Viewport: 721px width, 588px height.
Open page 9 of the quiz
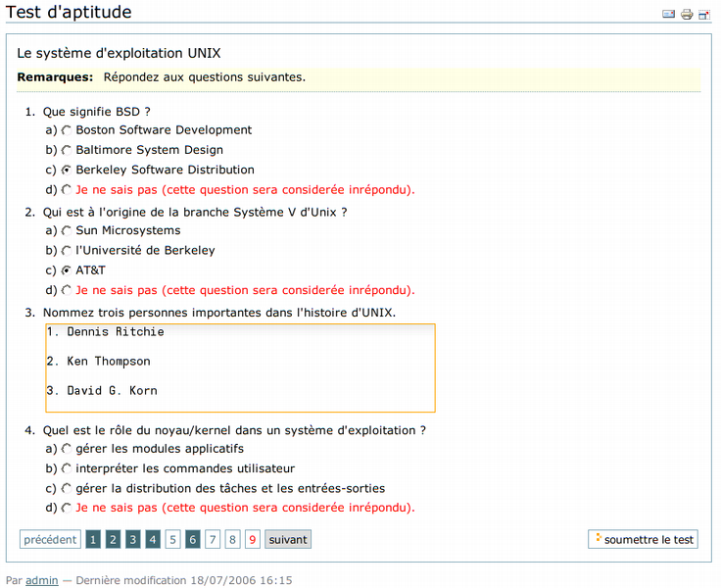pos(252,539)
